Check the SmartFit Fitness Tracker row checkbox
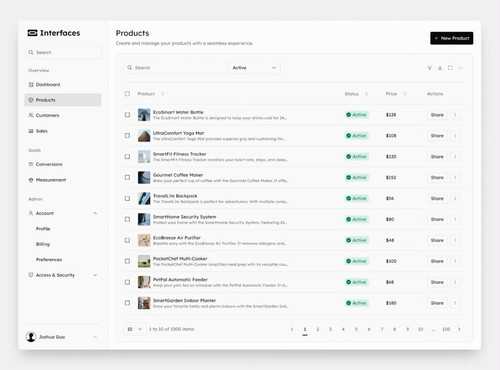This screenshot has height=370, width=500. point(127,157)
